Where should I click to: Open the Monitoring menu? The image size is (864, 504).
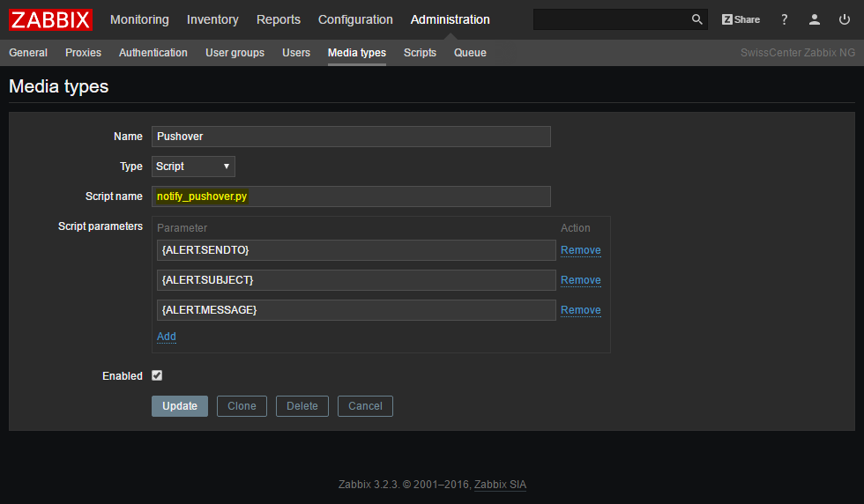[139, 20]
